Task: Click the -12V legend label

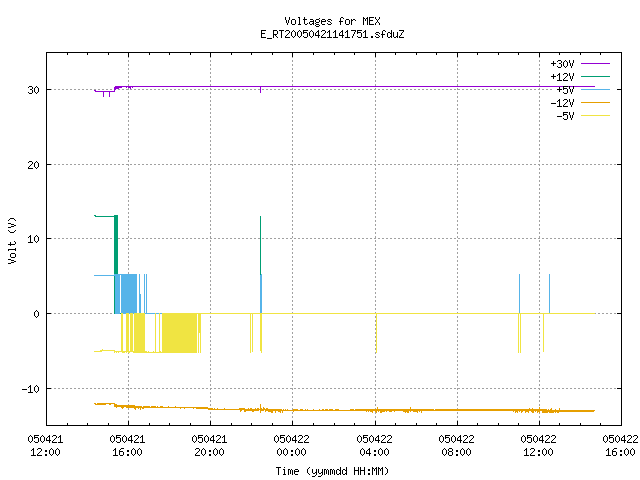Action: pos(562,103)
